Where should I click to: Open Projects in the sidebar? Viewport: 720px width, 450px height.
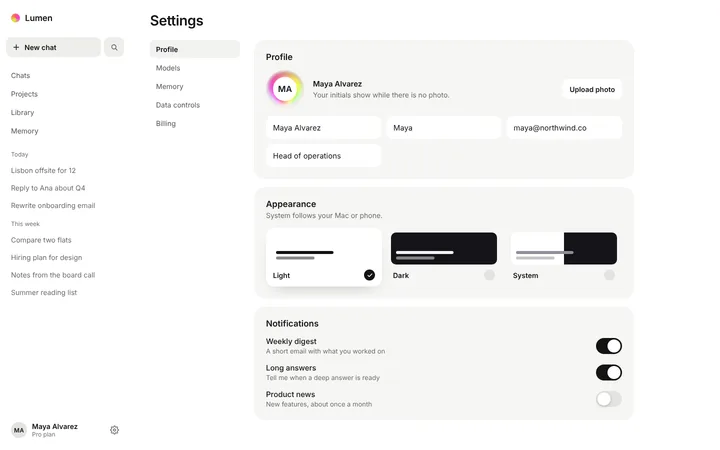coord(24,94)
